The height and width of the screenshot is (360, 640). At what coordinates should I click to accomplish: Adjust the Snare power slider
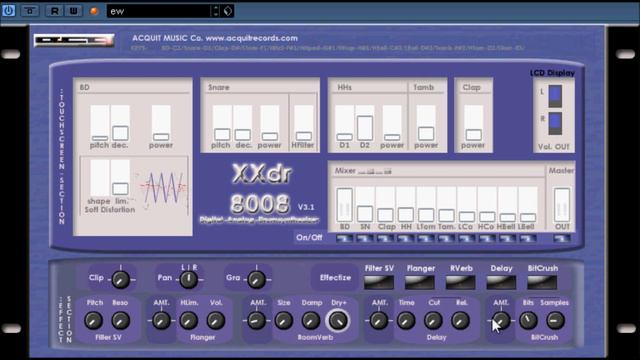270,123
